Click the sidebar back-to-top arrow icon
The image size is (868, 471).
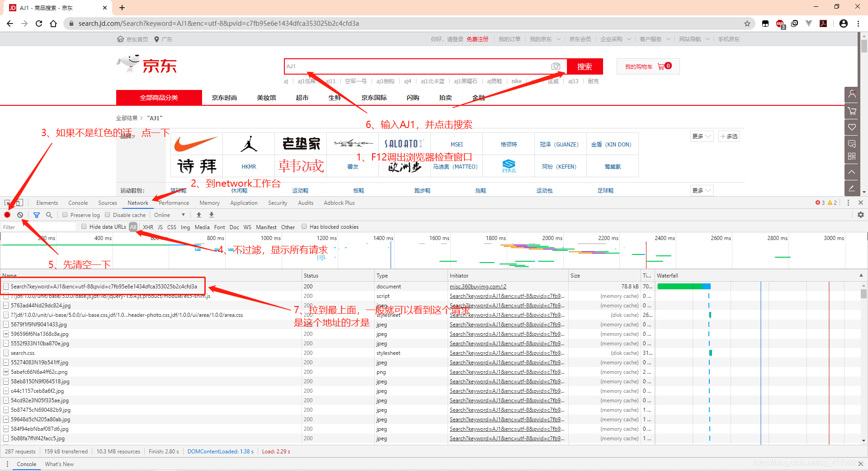852,172
